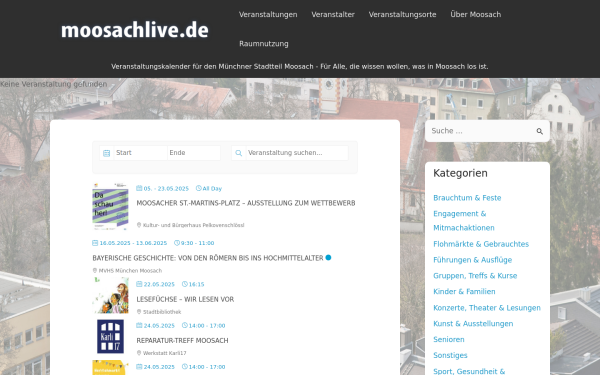Open Senioren category
This screenshot has height=375, width=600.
pos(448,339)
